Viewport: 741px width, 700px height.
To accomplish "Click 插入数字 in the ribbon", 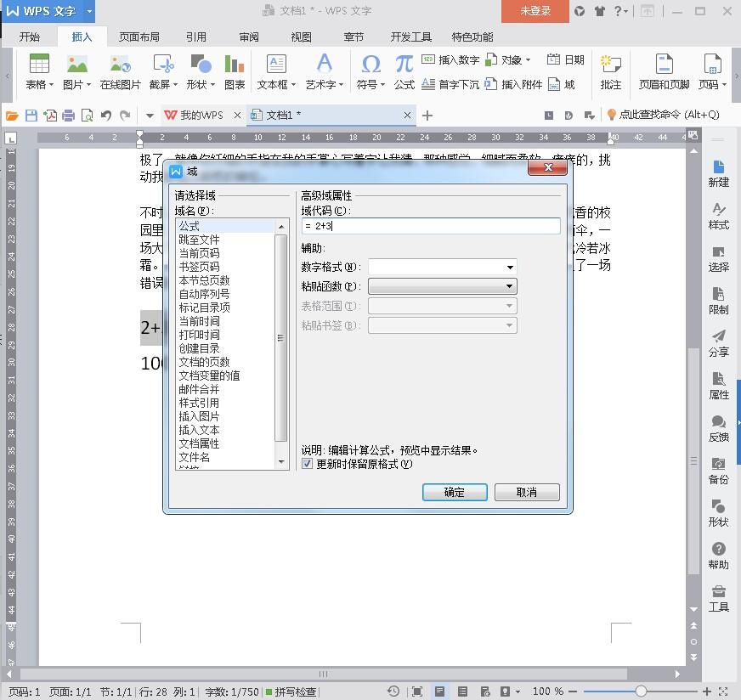I will pyautogui.click(x=450, y=60).
